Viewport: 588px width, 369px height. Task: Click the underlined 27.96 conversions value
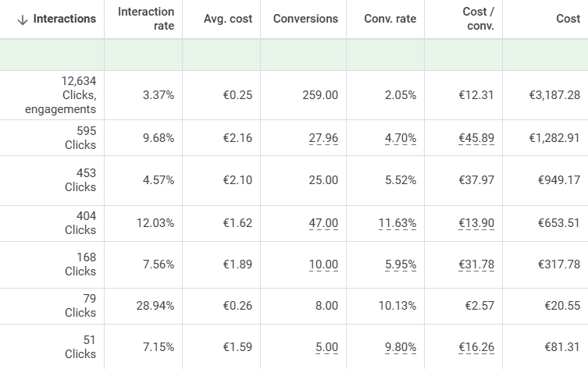click(x=323, y=138)
